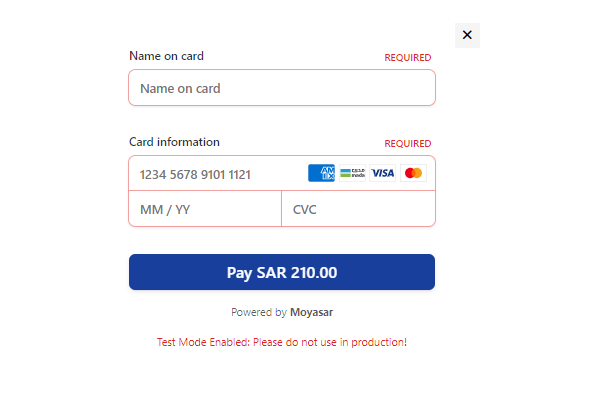
Task: Close the payment form with X
Action: 467,35
